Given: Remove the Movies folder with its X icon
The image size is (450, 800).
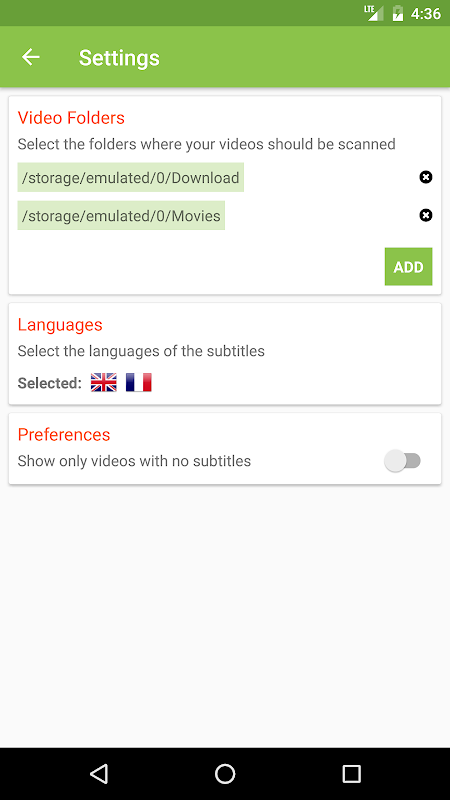Looking at the screenshot, I should click(426, 215).
